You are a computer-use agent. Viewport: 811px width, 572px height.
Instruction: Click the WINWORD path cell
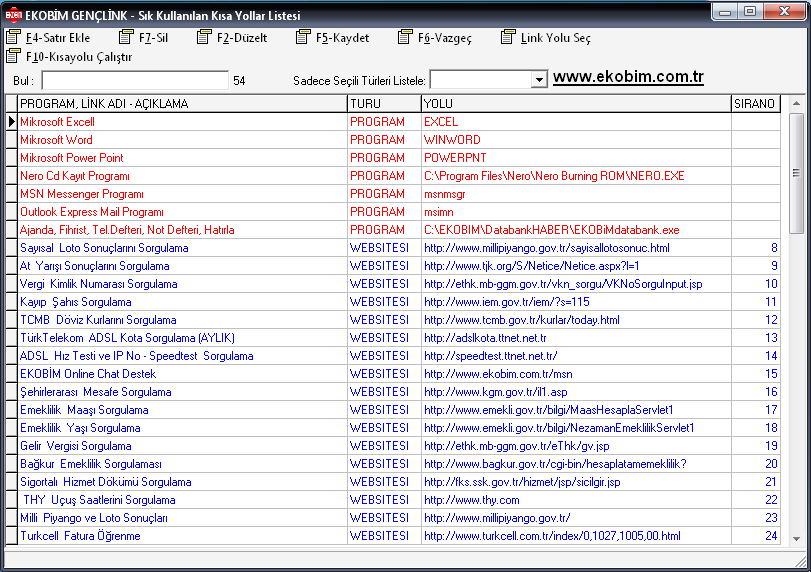577,140
